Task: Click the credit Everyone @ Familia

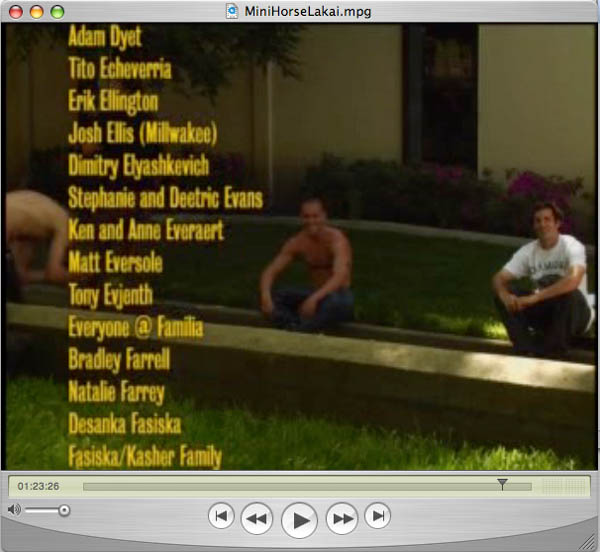Action: tap(136, 327)
